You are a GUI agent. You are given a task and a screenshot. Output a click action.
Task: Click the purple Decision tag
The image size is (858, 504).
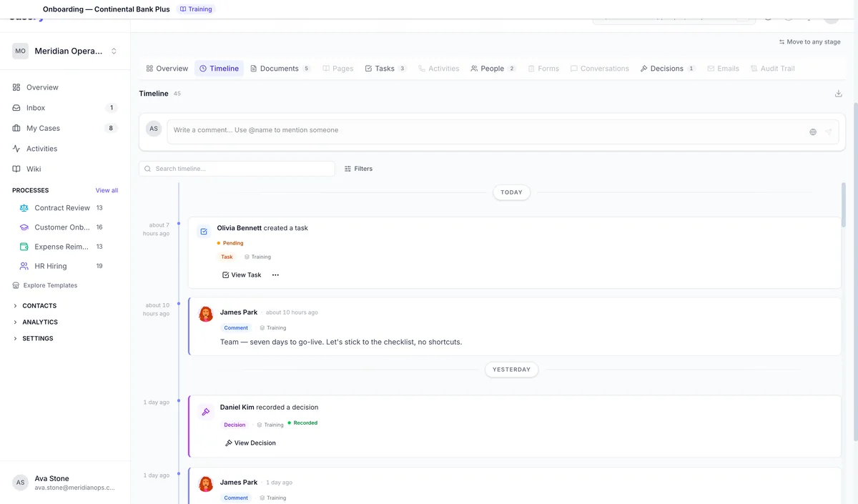(x=235, y=425)
